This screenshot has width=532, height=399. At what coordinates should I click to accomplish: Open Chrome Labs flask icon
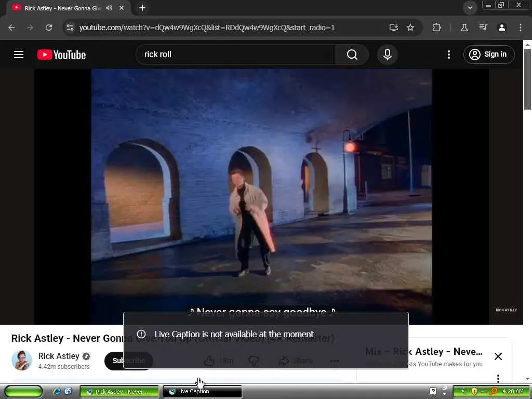464,28
